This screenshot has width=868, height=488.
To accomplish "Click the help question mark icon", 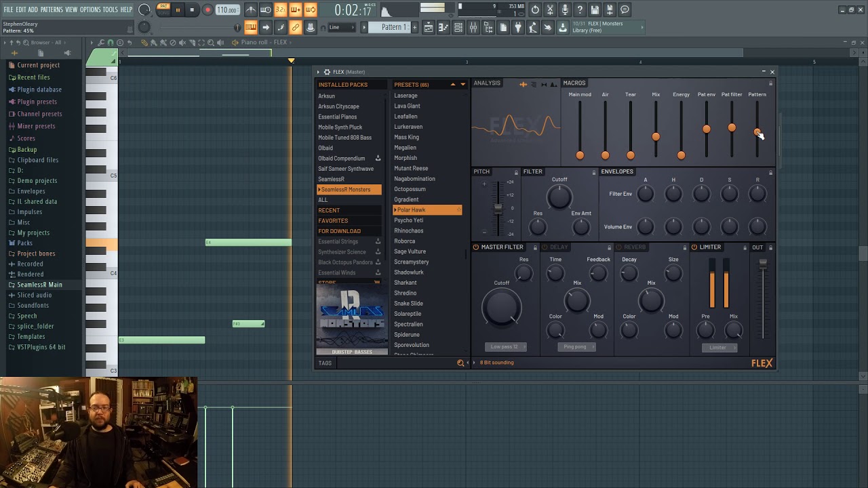I will [x=580, y=9].
